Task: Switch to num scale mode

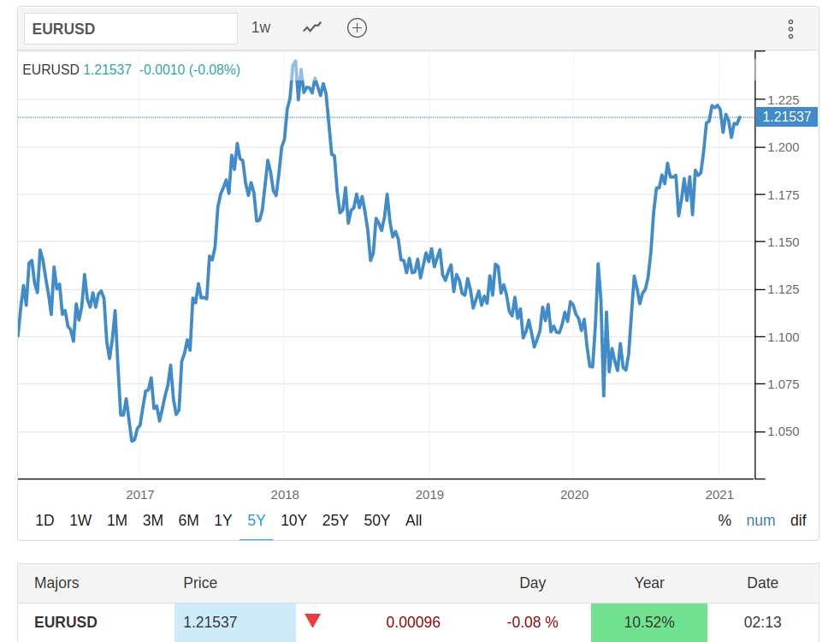Action: point(760,520)
